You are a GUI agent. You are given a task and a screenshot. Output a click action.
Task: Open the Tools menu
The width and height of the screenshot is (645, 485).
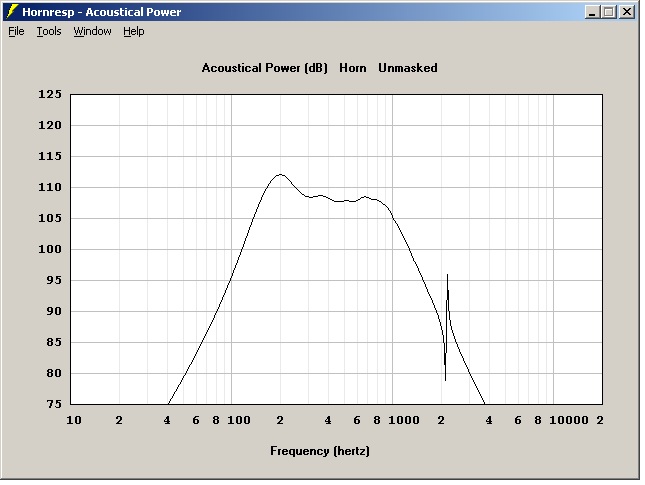click(49, 31)
